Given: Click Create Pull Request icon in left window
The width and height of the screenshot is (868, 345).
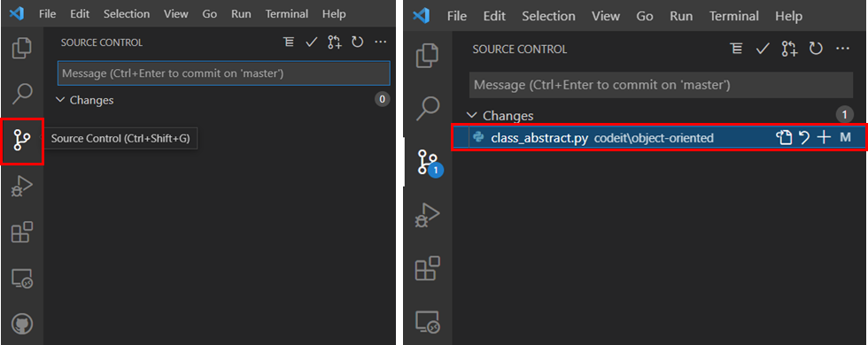Looking at the screenshot, I should click(x=335, y=42).
